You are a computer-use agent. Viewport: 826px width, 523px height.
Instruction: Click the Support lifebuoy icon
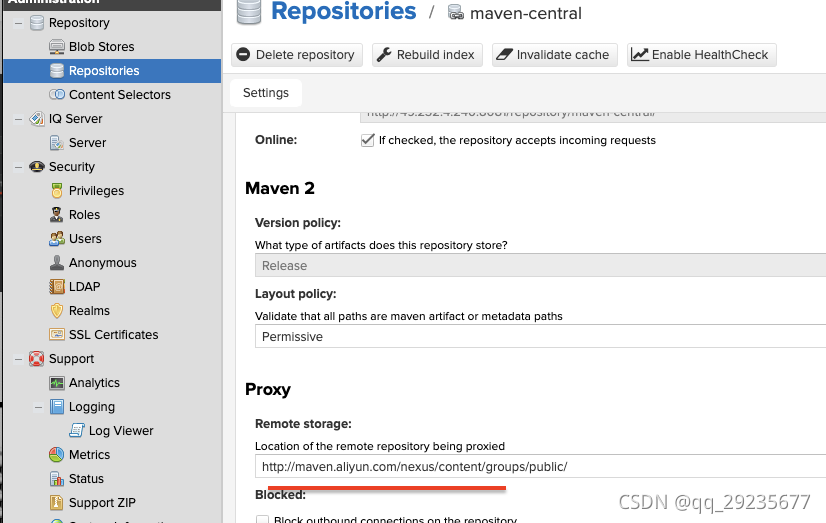click(37, 359)
